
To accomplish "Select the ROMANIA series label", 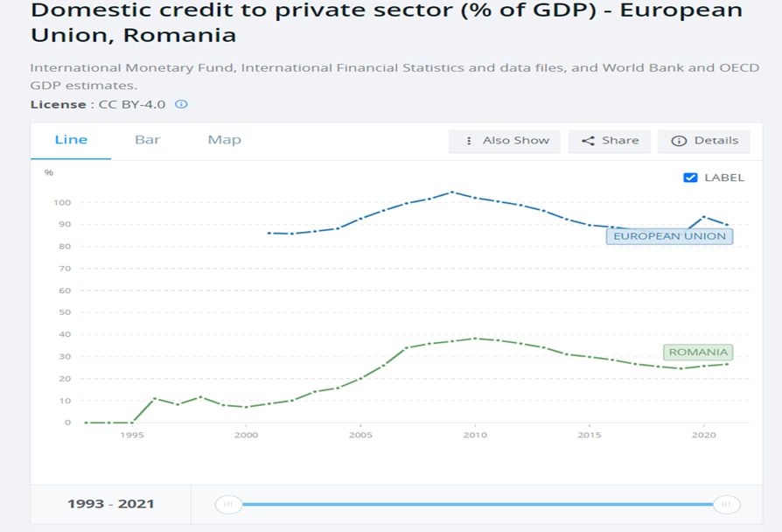I will click(x=697, y=353).
